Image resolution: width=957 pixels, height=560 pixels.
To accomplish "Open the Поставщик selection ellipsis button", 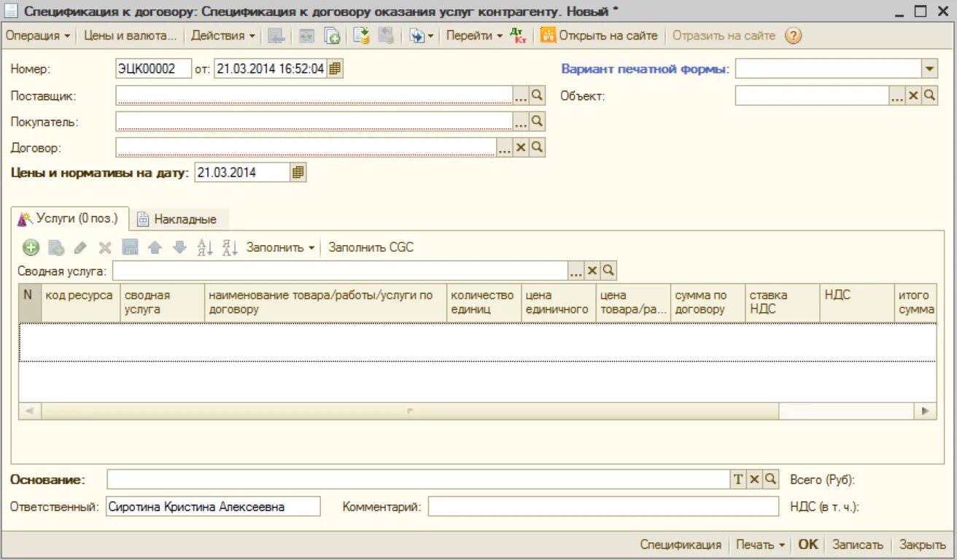I will [521, 96].
